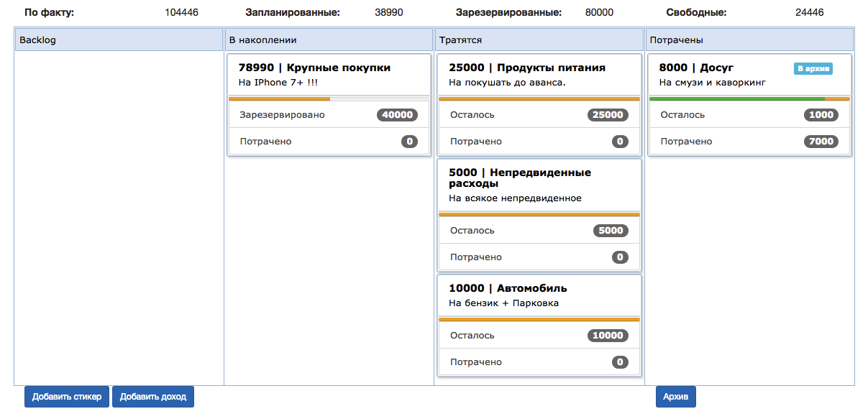Click the По факту: label
The image size is (868, 419).
(49, 13)
